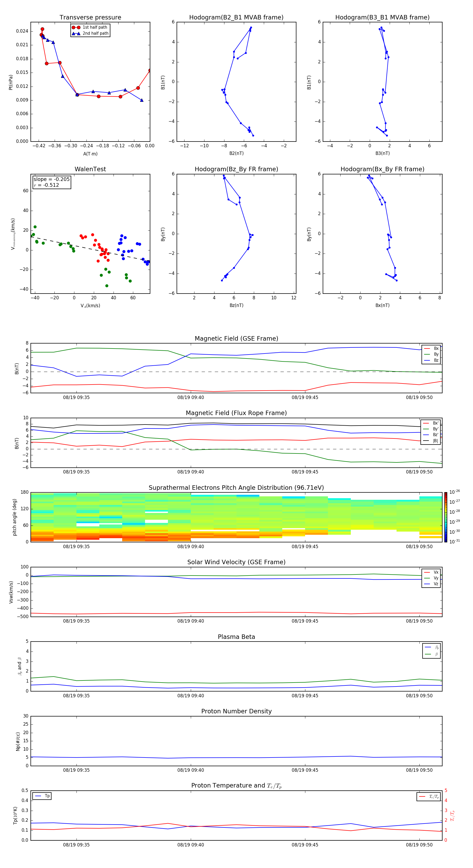Click the 'Vx' entry in velocity legend
Image resolution: width=473 pixels, height=868 pixels.
431,573
